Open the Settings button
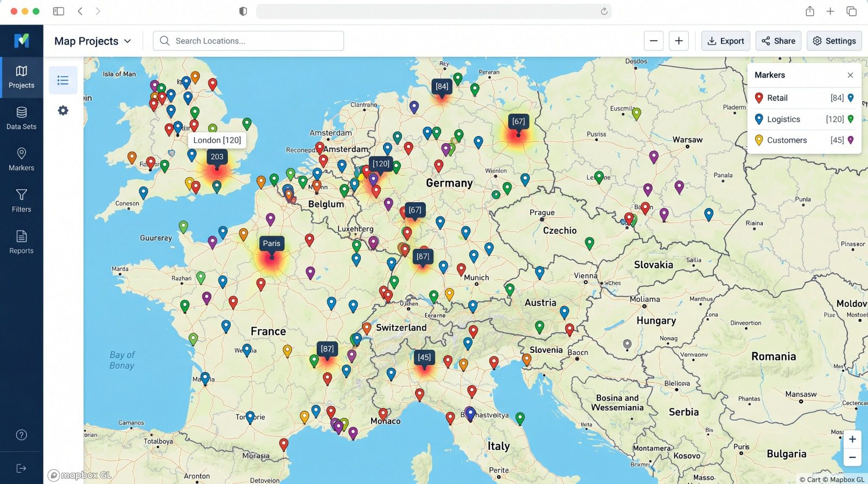Image resolution: width=868 pixels, height=484 pixels. (x=834, y=41)
